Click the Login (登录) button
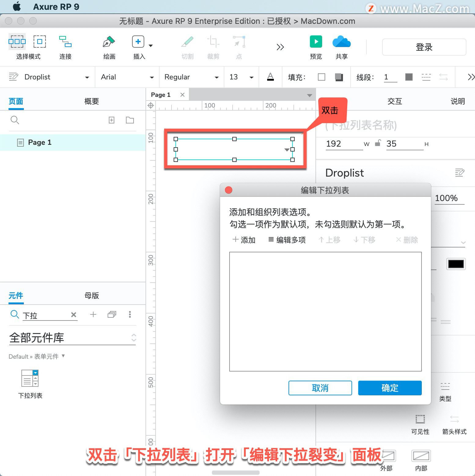Screen dimensions: 475x476 pos(424,47)
